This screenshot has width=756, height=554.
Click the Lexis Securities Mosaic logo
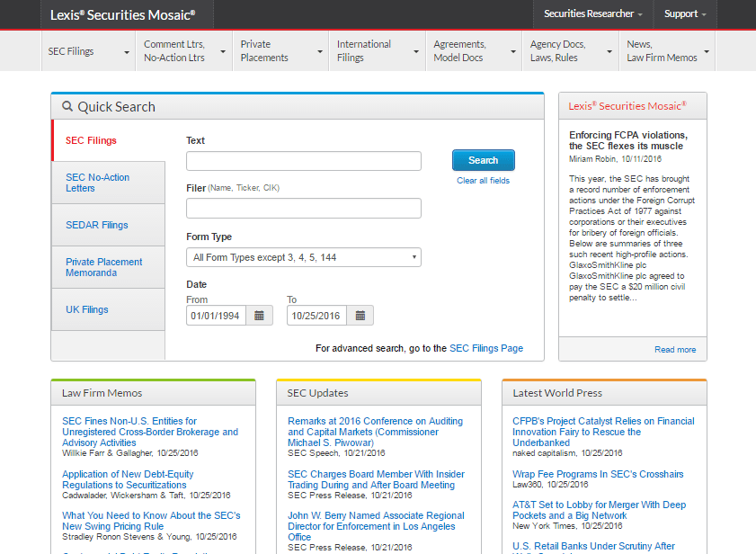pyautogui.click(x=123, y=15)
